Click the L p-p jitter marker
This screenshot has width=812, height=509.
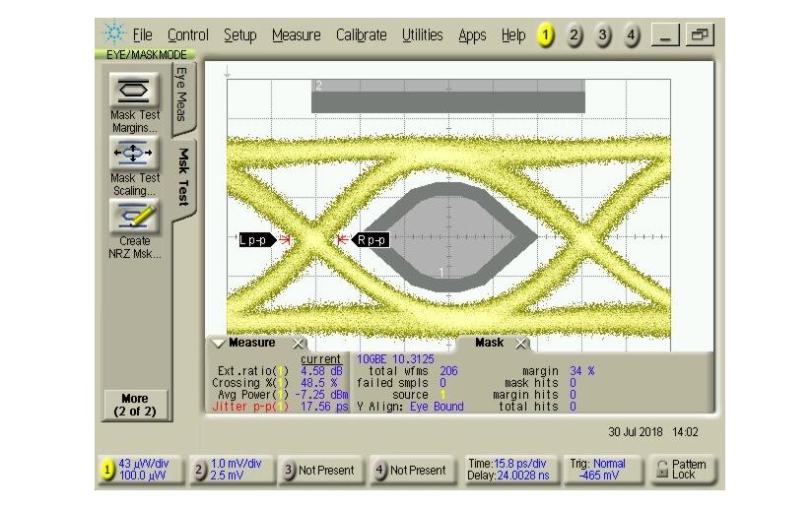click(x=254, y=239)
